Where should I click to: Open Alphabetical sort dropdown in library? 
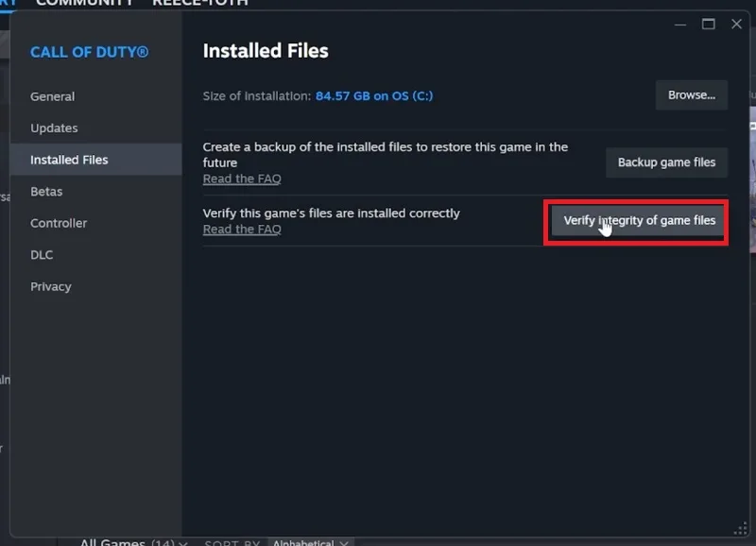pyautogui.click(x=311, y=542)
